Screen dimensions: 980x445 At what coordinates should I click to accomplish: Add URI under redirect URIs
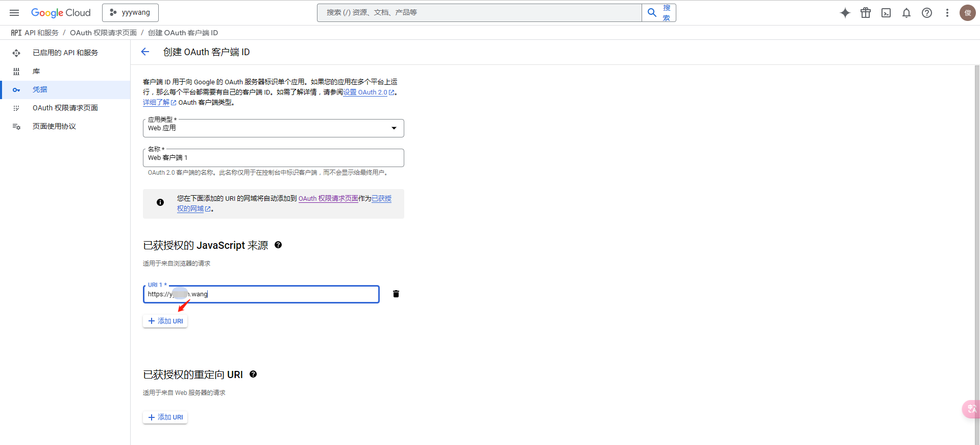165,417
